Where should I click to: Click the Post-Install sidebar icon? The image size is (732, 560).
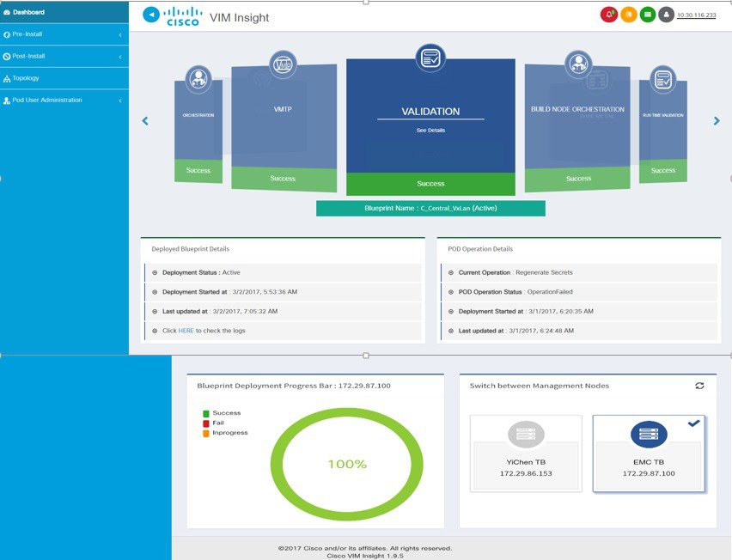(x=7, y=57)
